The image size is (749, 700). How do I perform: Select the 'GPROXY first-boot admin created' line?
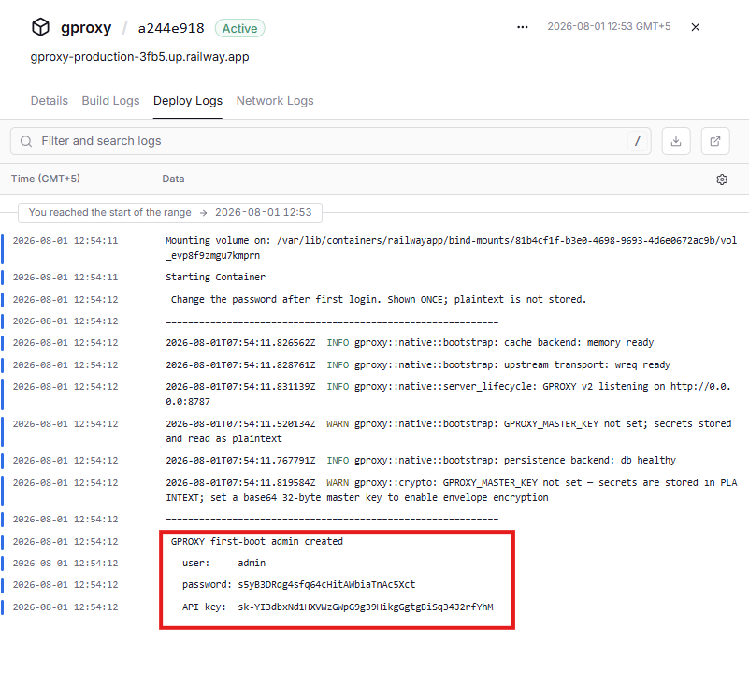[374, 541]
